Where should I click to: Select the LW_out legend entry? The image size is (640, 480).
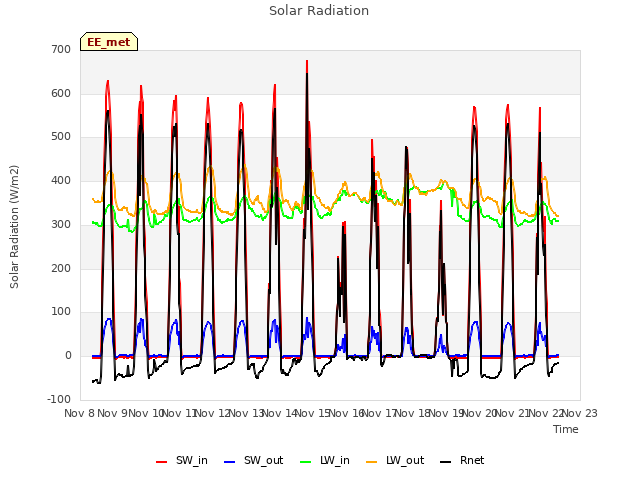[x=395, y=460]
